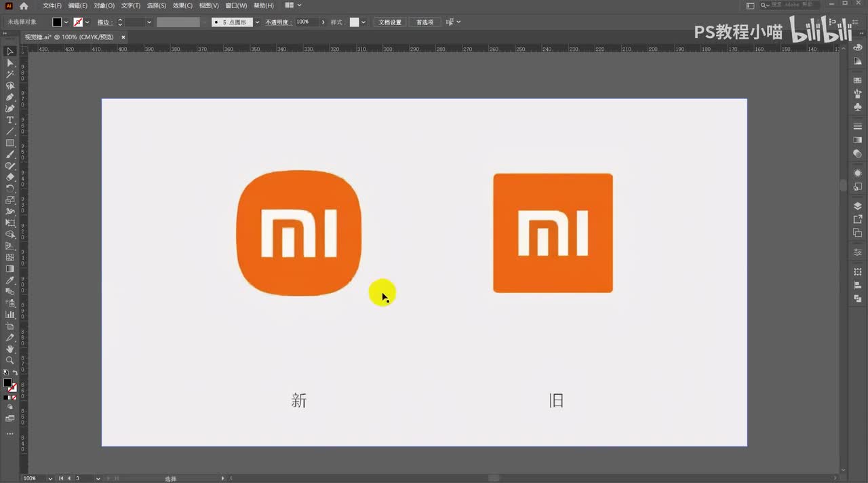Click the 首选项 button
The height and width of the screenshot is (483, 868).
425,22
